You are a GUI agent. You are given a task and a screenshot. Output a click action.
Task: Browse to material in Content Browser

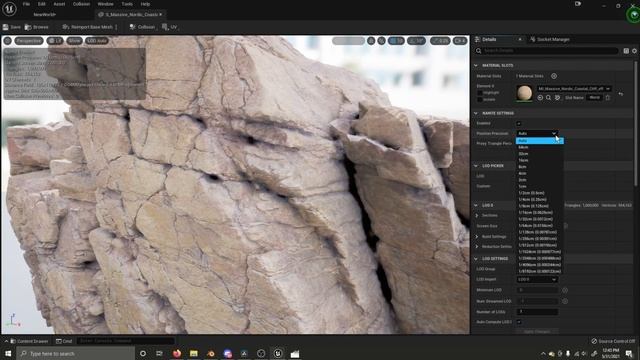pyautogui.click(x=549, y=98)
